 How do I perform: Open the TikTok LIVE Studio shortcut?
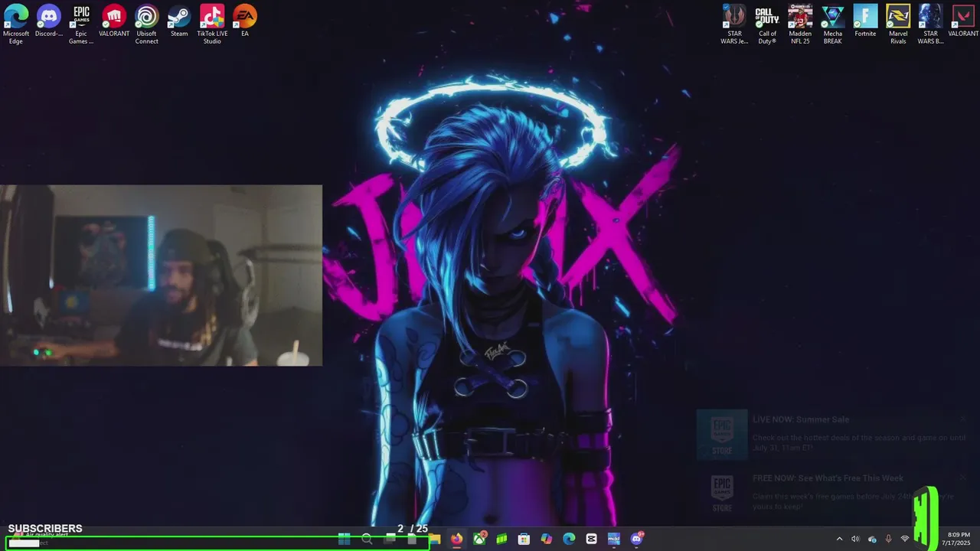click(212, 24)
